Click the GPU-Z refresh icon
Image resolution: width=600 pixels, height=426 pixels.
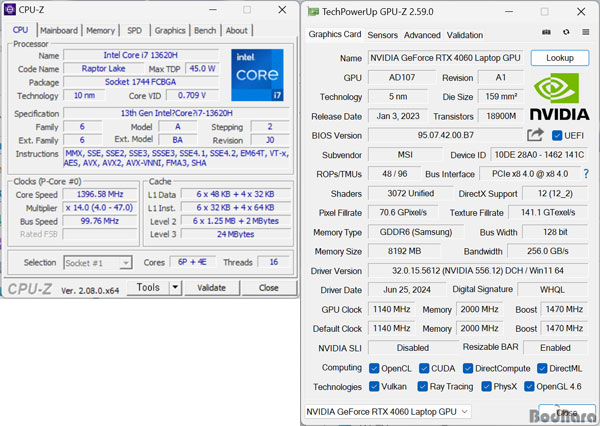point(566,32)
